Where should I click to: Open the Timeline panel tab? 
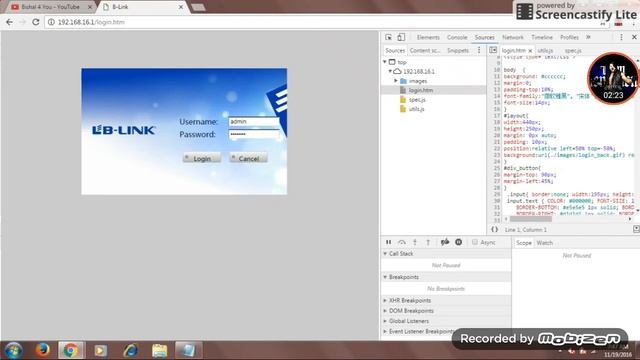point(542,37)
